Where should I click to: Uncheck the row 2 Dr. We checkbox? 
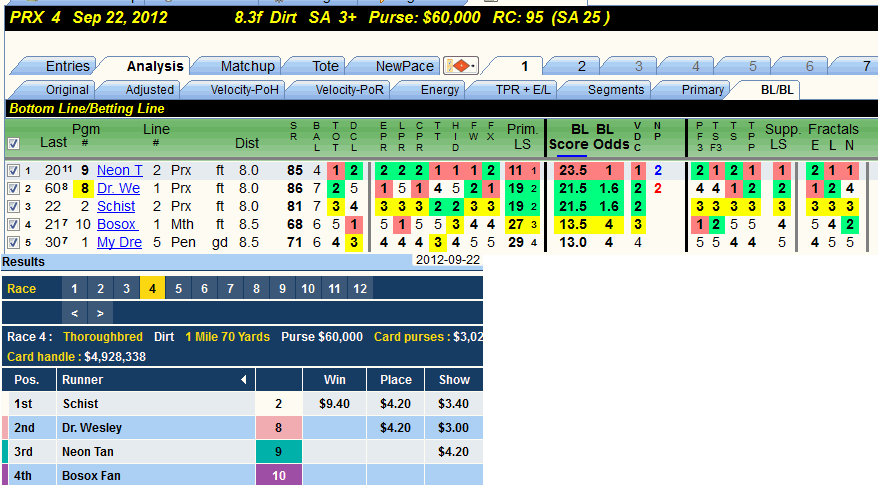[x=13, y=189]
